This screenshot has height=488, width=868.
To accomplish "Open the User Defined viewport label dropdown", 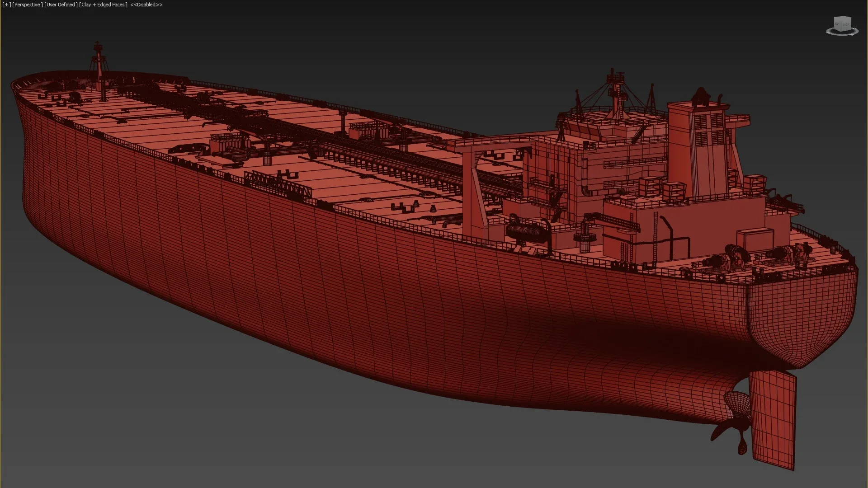I will coord(61,5).
